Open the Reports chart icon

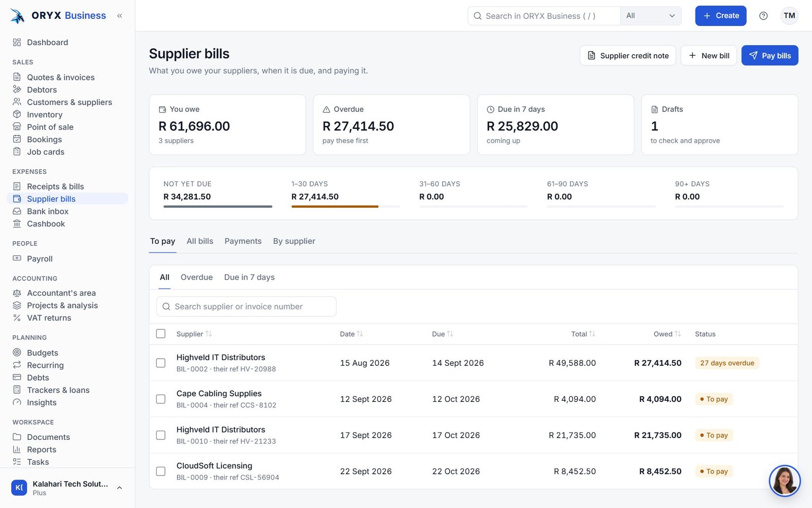(17, 450)
